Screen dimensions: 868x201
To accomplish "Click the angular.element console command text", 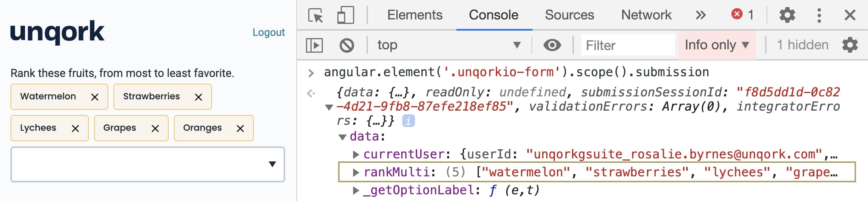I will 516,72.
